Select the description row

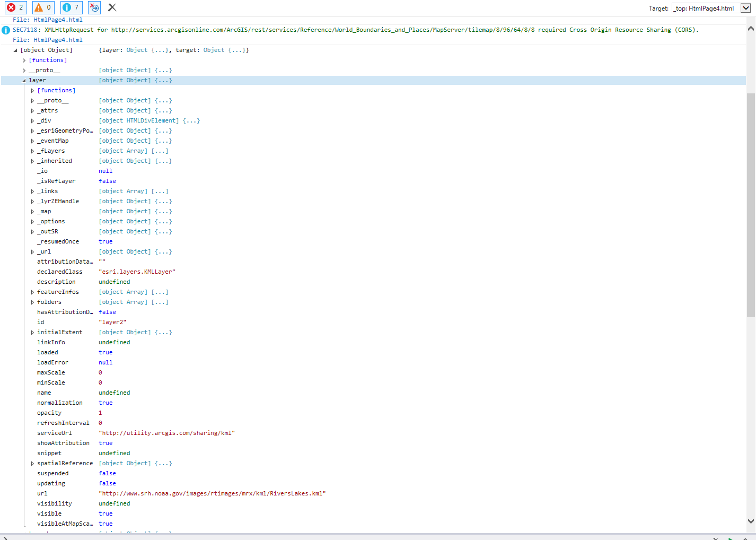click(373, 282)
